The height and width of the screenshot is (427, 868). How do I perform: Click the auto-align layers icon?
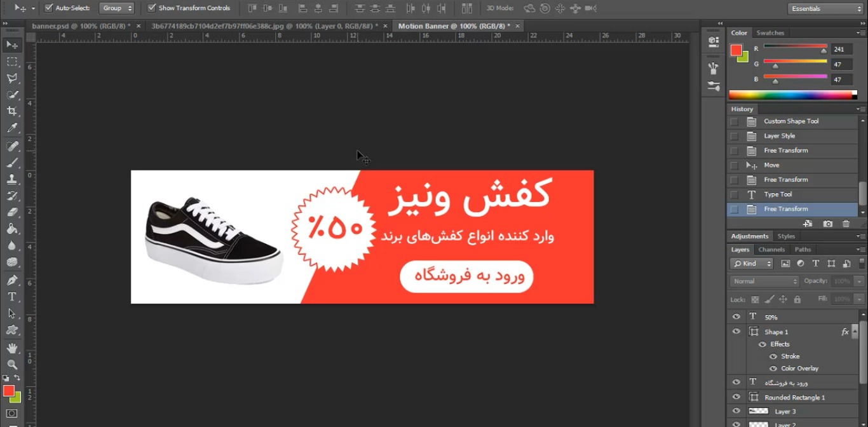tap(467, 8)
